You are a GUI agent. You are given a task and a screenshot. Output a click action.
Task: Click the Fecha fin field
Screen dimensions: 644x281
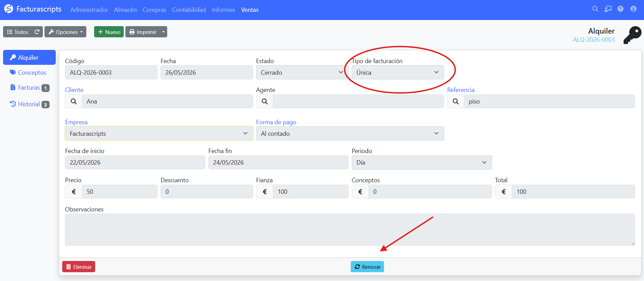coord(278,163)
